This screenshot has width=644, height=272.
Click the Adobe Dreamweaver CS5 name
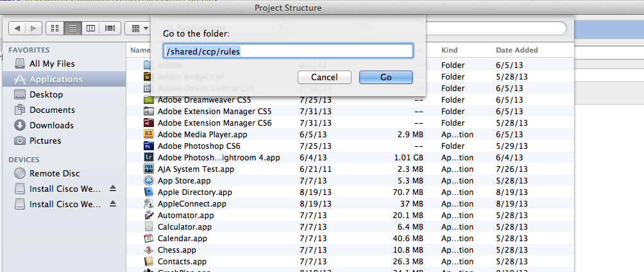pos(204,100)
